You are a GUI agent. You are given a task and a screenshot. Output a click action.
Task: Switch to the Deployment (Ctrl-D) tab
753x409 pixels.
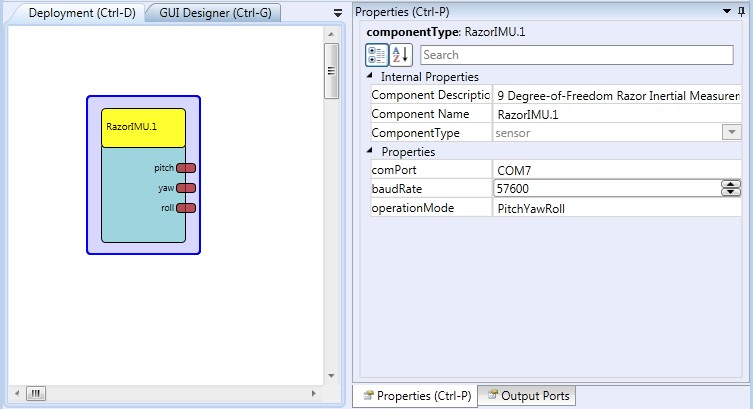pyautogui.click(x=82, y=13)
